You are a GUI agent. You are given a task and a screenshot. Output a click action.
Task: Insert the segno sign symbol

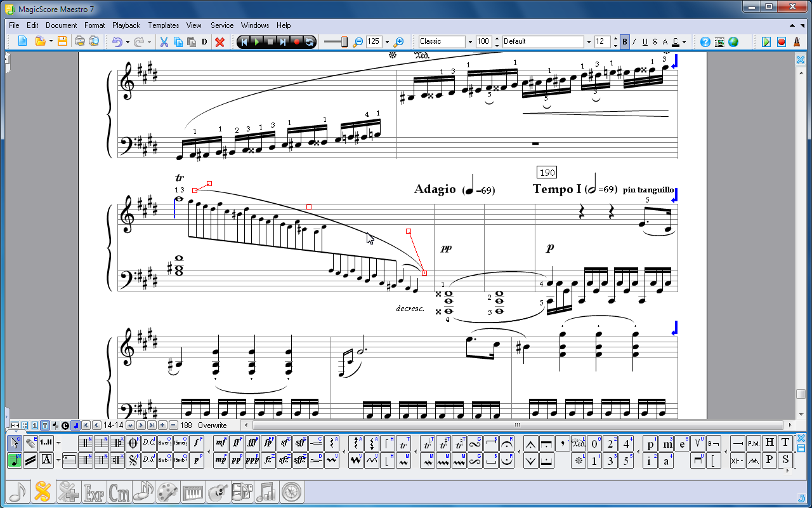pos(133,460)
